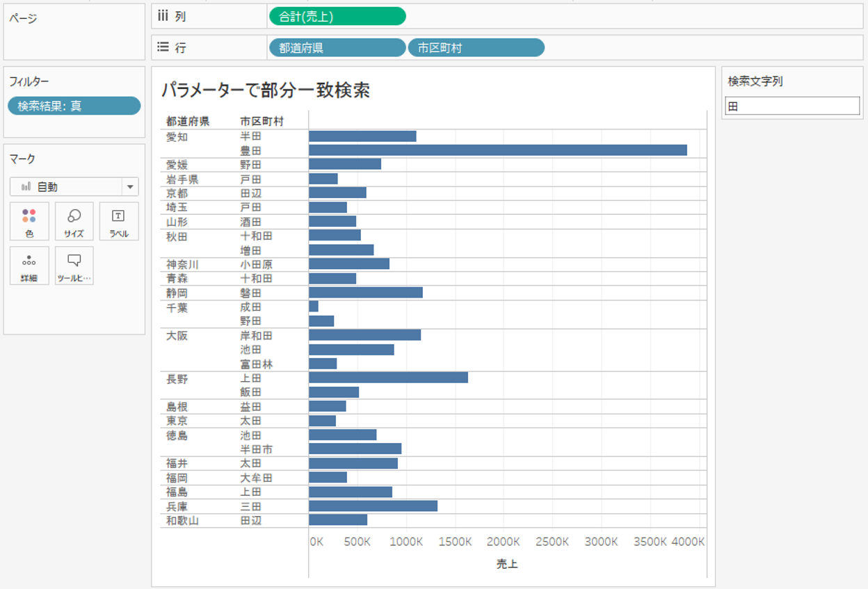Click the 成田 city label
This screenshot has width=868, height=589.
tap(251, 307)
